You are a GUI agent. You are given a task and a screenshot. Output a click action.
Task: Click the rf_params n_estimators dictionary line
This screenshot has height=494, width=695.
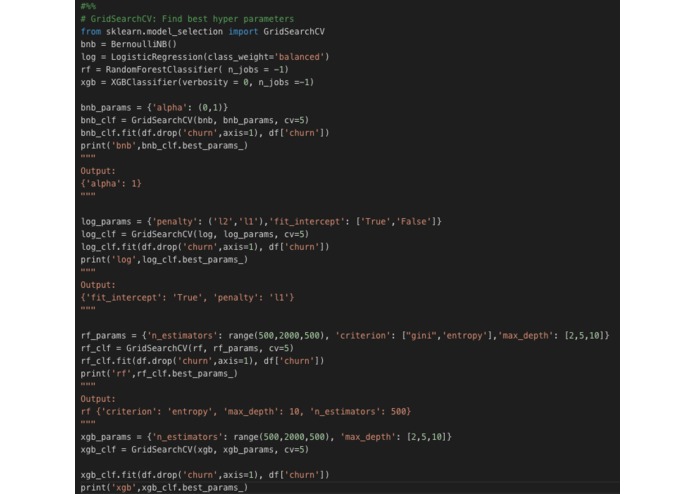[345, 335]
